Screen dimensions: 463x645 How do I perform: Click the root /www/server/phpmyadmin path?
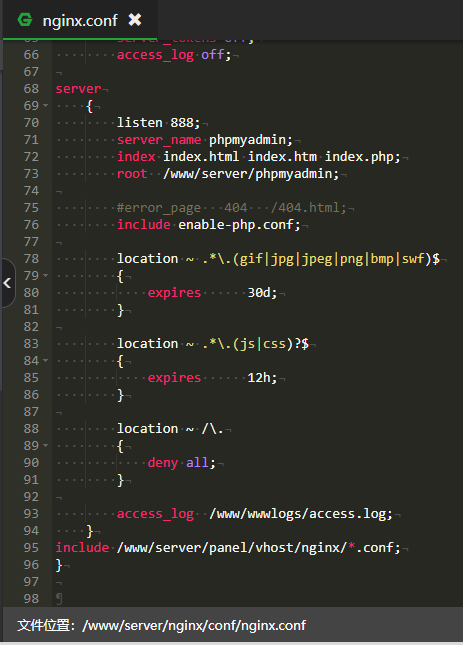tap(251, 174)
